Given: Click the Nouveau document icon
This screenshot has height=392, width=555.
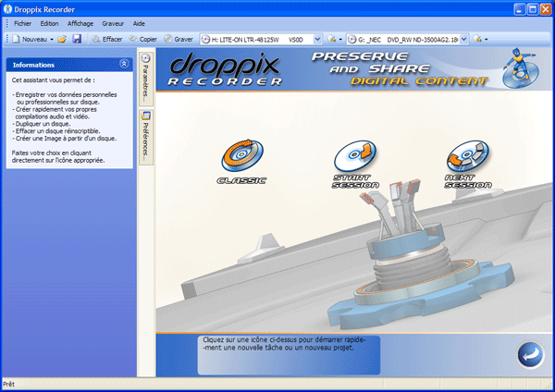Looking at the screenshot, I should pyautogui.click(x=16, y=39).
